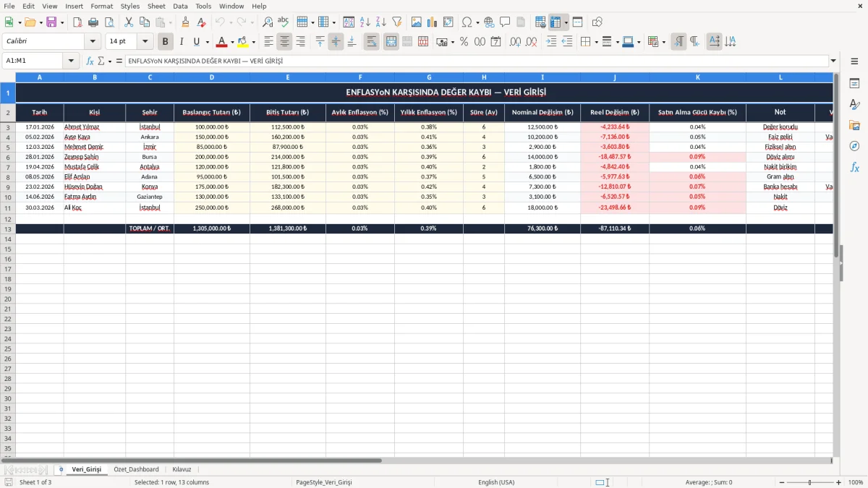The image size is (868, 488).
Task: Format as Date icon
Action: (495, 42)
